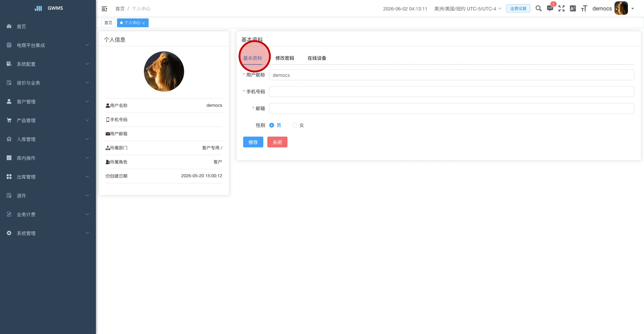Click the 运费试算 button
Screen dimensions: 644x334
coord(518,9)
